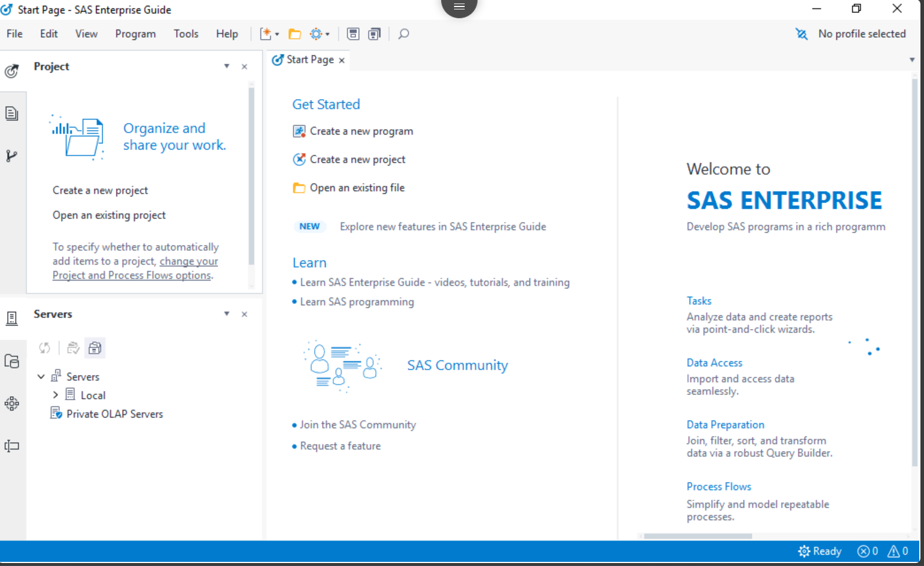Close the Servers pane
Viewport: 924px width, 566px height.
point(244,314)
